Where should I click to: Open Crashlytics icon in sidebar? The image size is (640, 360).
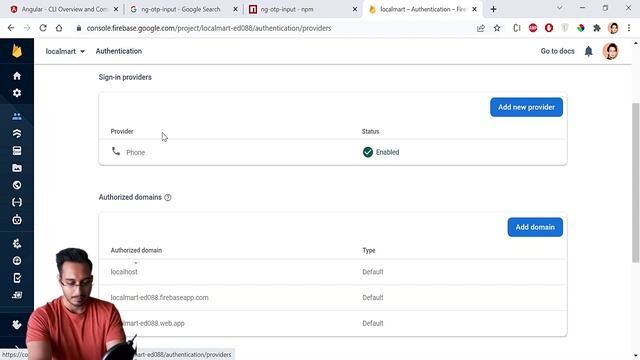[17, 244]
